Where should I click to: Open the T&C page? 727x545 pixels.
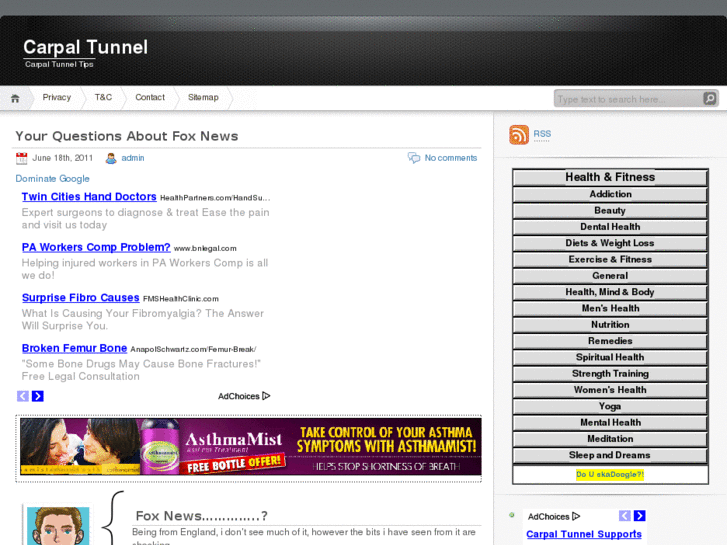coord(103,97)
